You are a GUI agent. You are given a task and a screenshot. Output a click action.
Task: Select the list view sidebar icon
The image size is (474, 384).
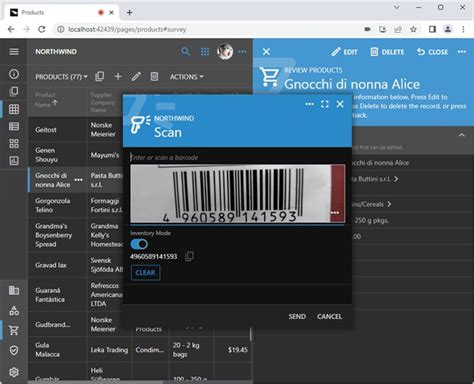pyautogui.click(x=14, y=126)
